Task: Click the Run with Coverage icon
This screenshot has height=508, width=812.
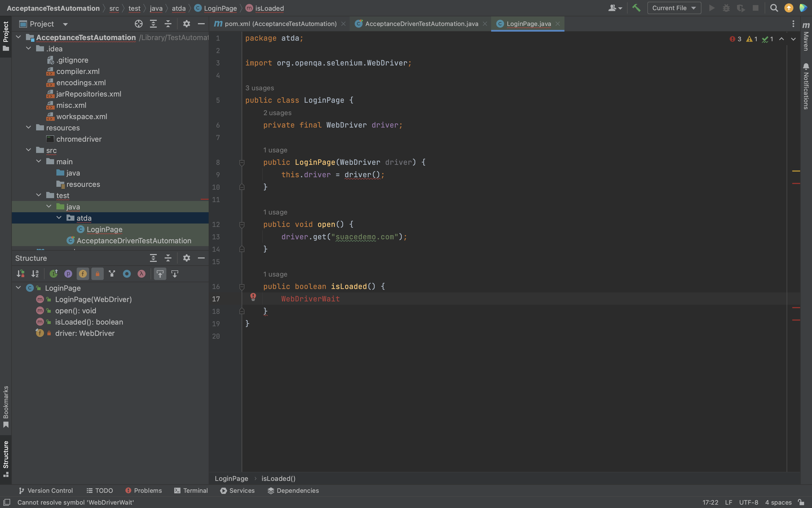Action: tap(741, 8)
